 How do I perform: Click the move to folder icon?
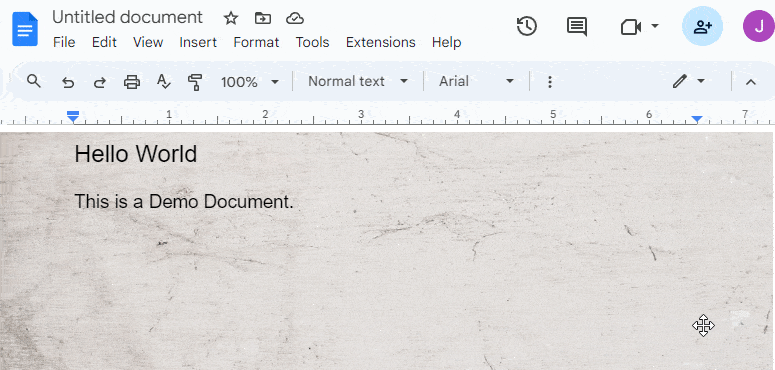[x=262, y=19]
